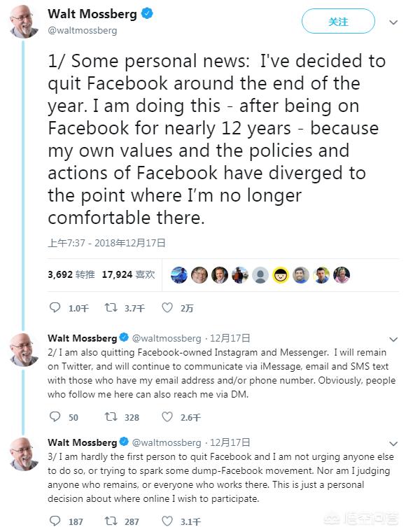Image resolution: width=406 pixels, height=532 pixels.
Task: Open the tweet timestamp 上午7:37 - 2018年12月17日
Action: [x=106, y=243]
